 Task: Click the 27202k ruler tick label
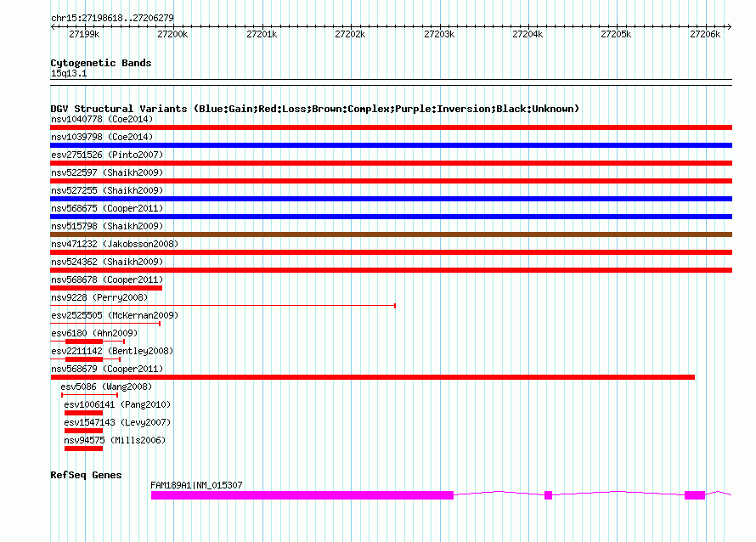point(350,34)
